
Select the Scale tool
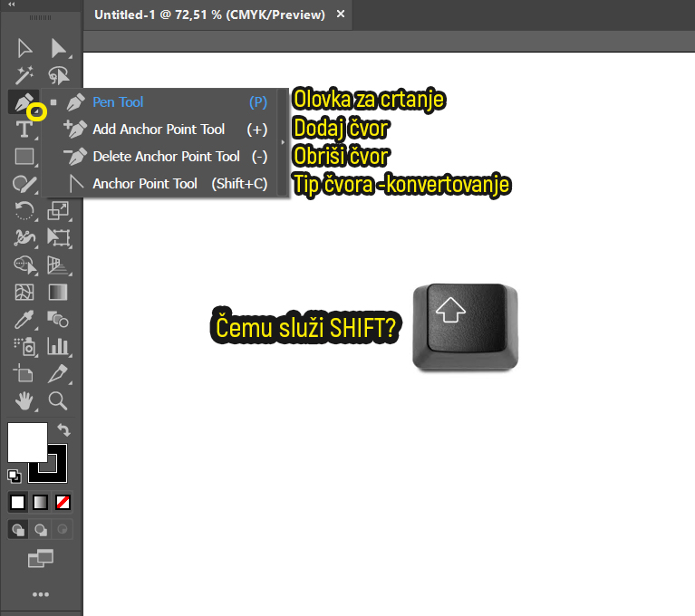tap(59, 211)
